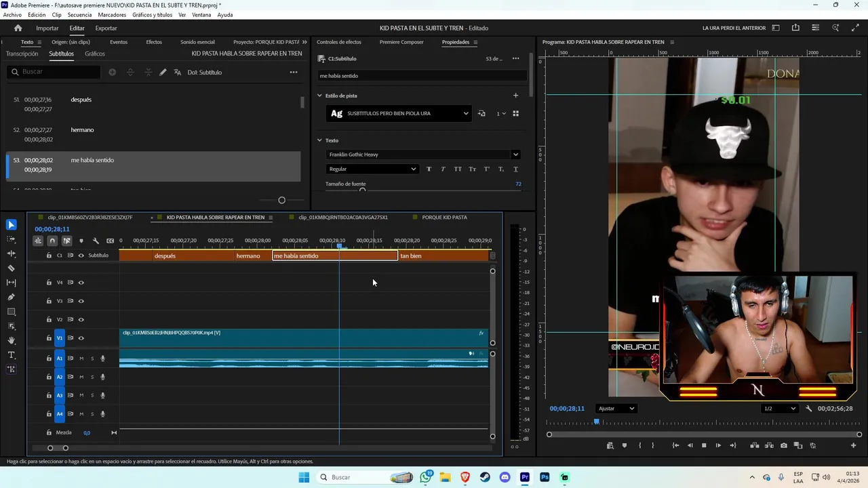The height and width of the screenshot is (488, 868).
Task: Open the 1/2 playback resolution dropdown
Action: [779, 409]
